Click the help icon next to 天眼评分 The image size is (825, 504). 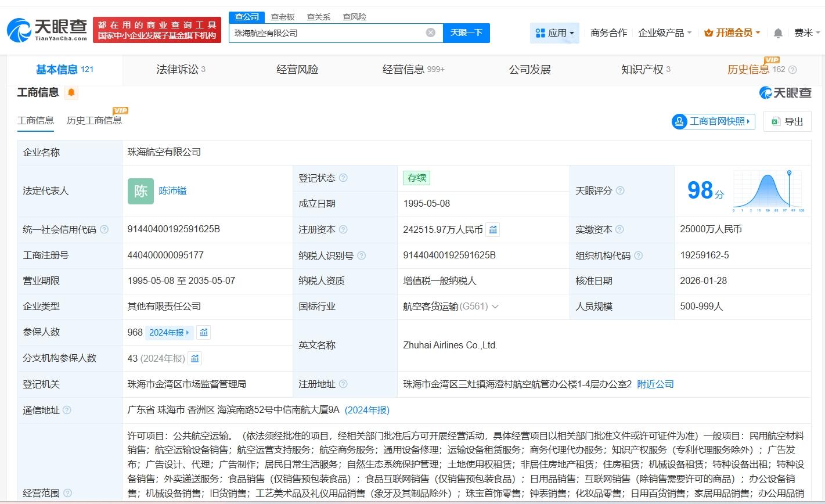pos(620,190)
